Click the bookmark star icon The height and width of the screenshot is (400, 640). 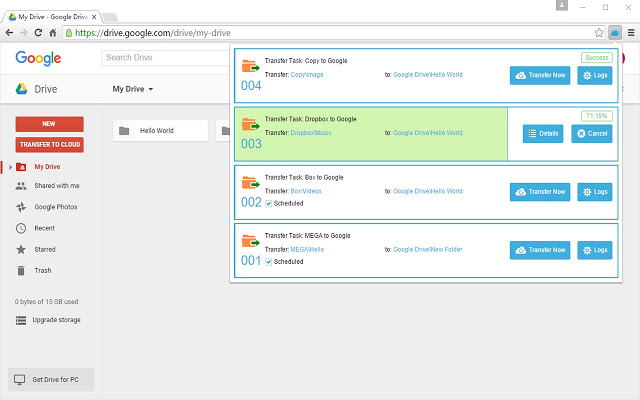point(599,32)
